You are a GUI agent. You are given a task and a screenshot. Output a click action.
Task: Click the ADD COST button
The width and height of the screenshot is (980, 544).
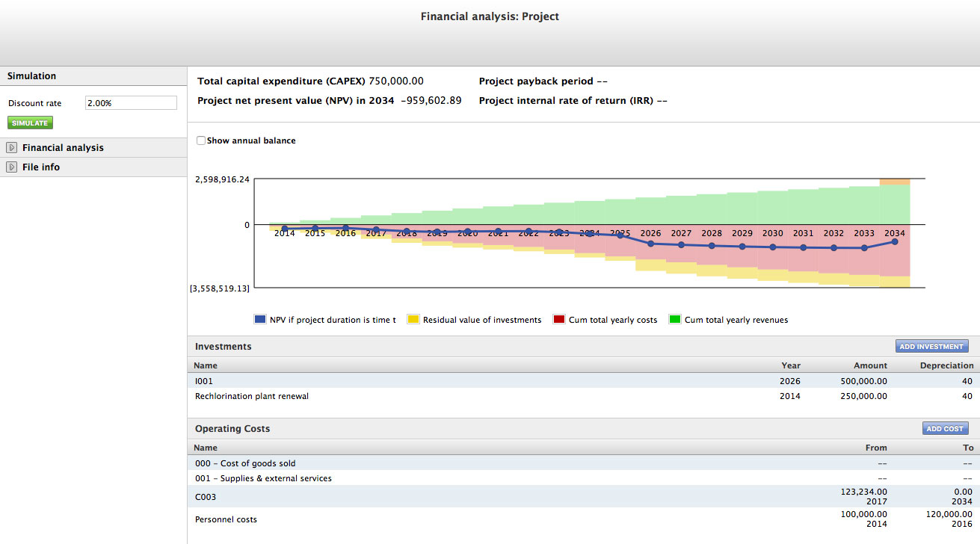point(946,429)
